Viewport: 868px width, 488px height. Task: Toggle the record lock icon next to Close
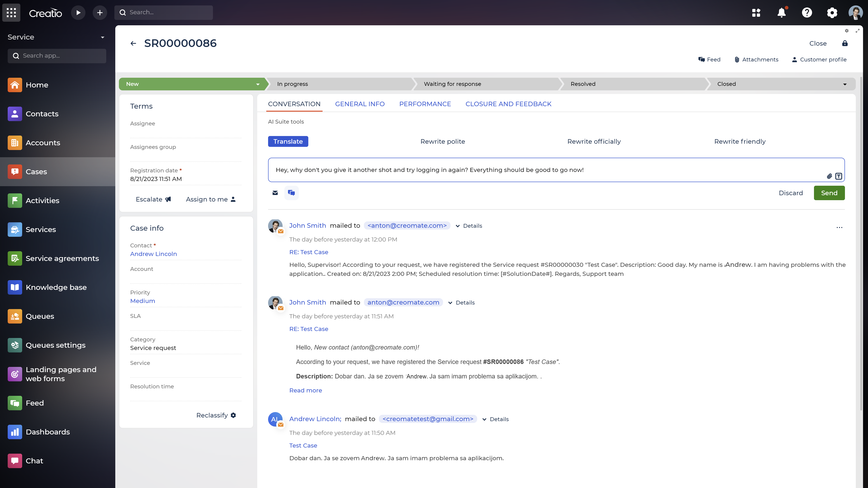[844, 43]
